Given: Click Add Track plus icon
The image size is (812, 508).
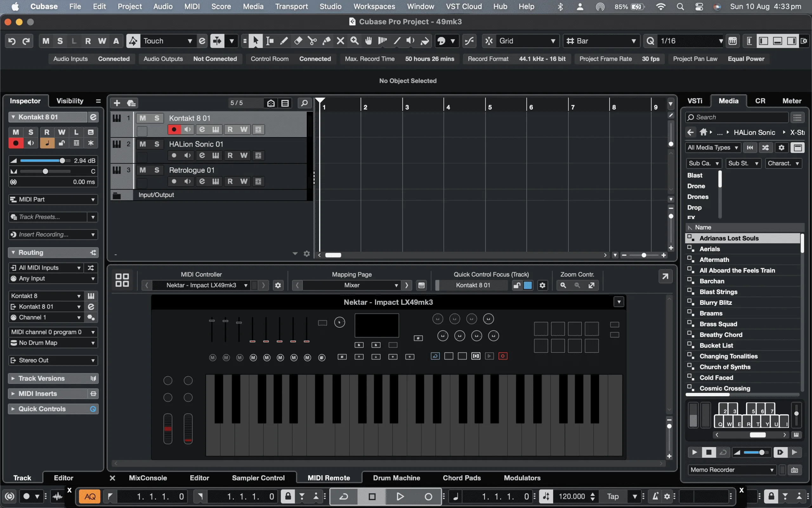Looking at the screenshot, I should pyautogui.click(x=117, y=103).
